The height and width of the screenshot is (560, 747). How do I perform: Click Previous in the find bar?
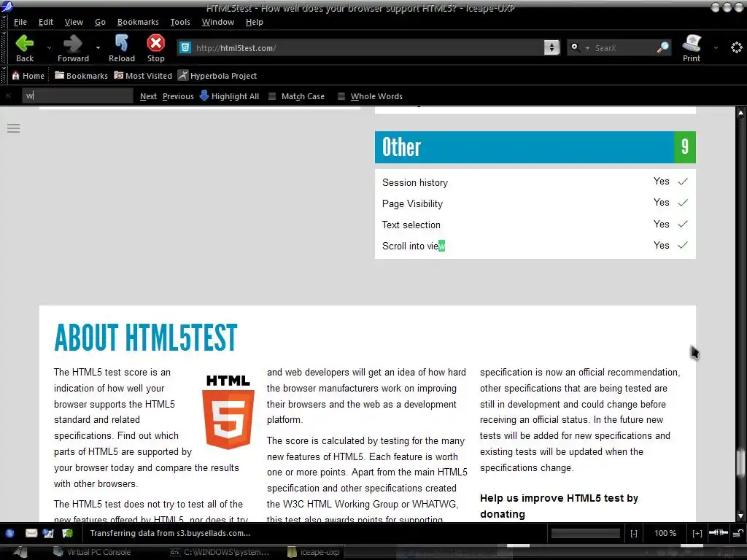coord(178,96)
